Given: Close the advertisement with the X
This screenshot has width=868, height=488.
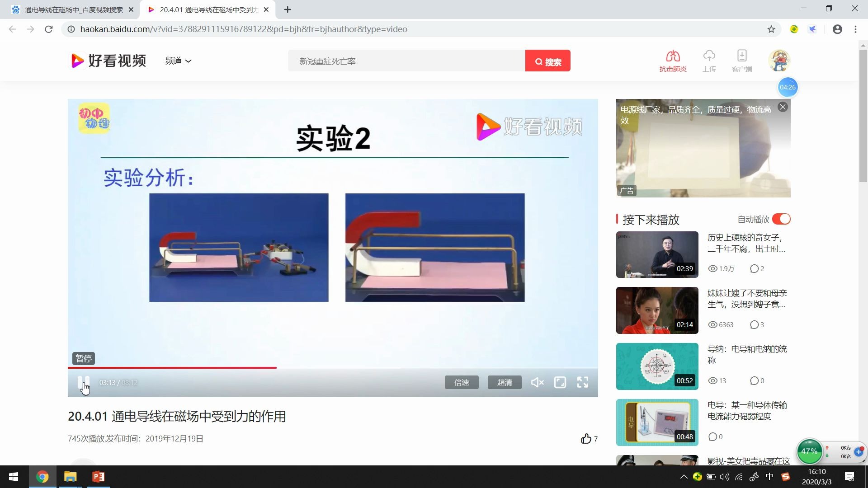Looking at the screenshot, I should pyautogui.click(x=783, y=107).
